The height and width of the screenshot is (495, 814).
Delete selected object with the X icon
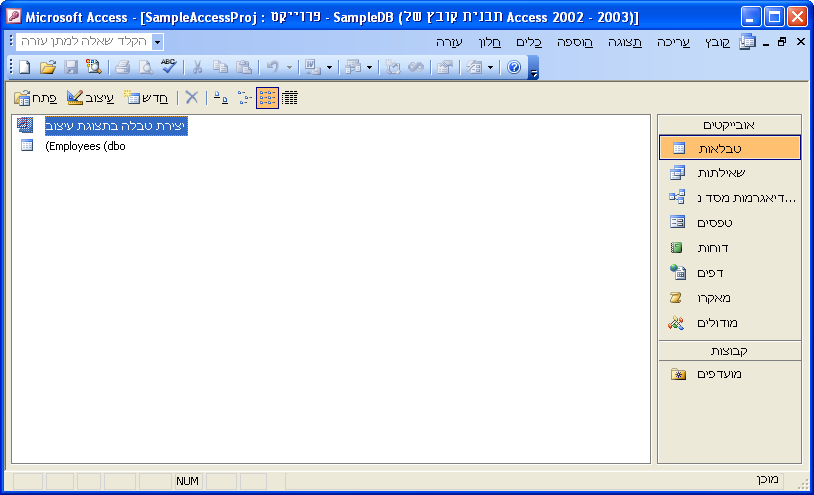(x=192, y=97)
